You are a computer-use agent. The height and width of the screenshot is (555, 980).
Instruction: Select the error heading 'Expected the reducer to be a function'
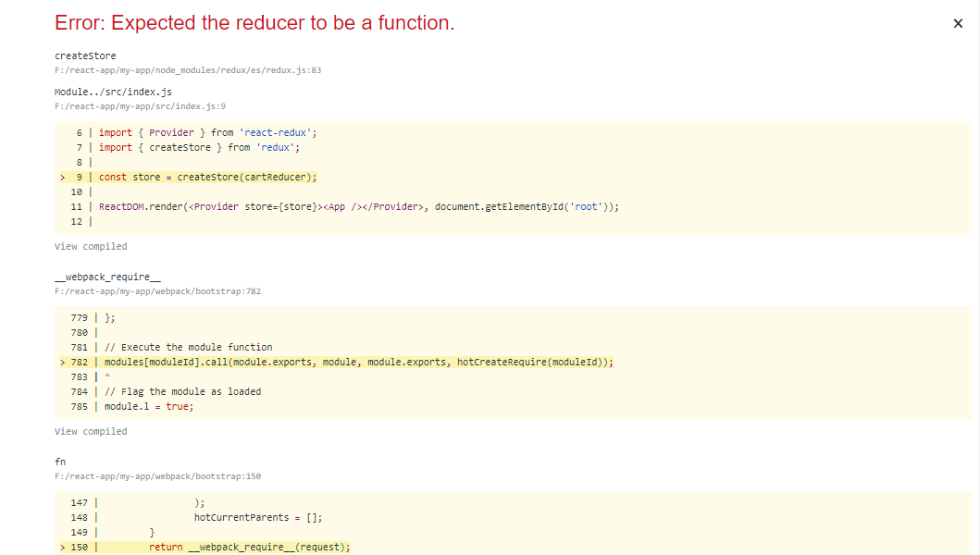click(254, 22)
